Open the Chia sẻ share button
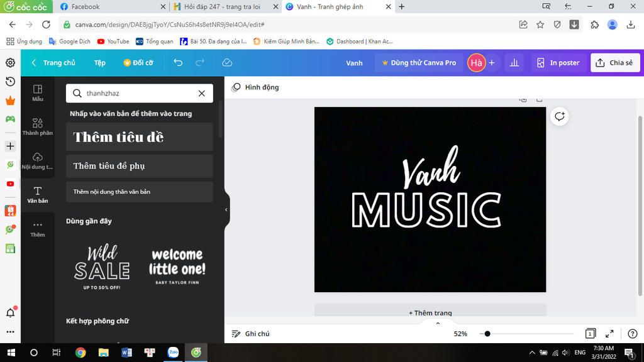The image size is (644, 362). [x=615, y=63]
